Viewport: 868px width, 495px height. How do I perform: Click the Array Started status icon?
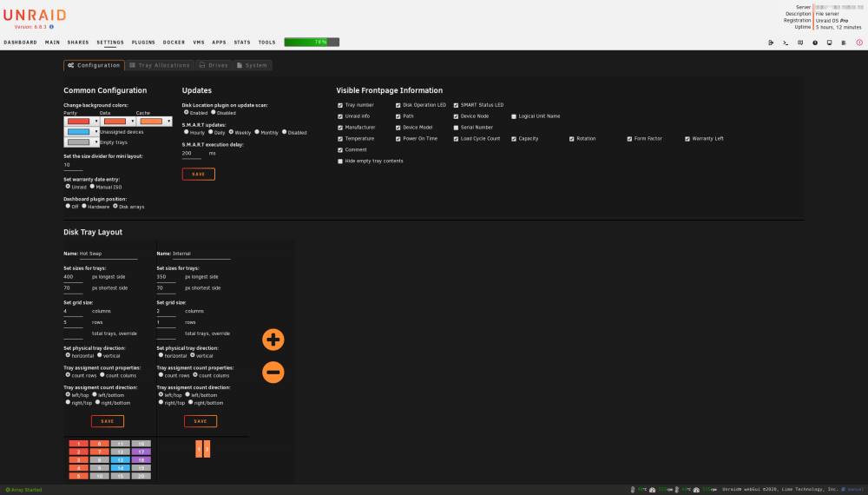click(x=8, y=490)
